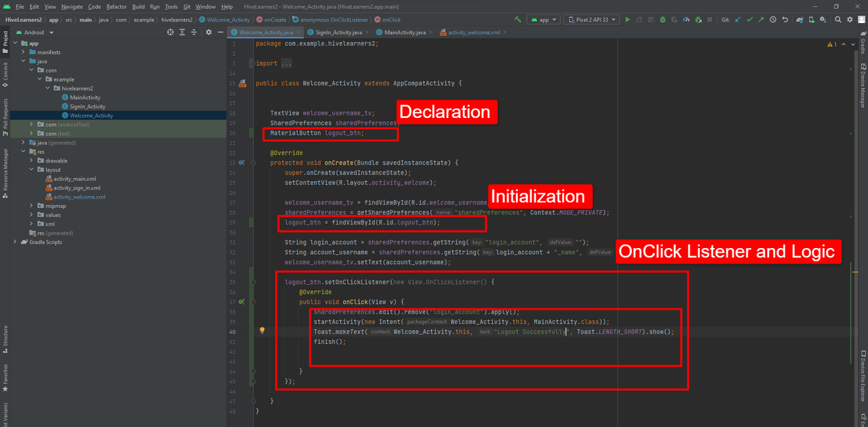868x427 pixels.
Task: Close the Welcome_Activity.java tab
Action: 298,32
